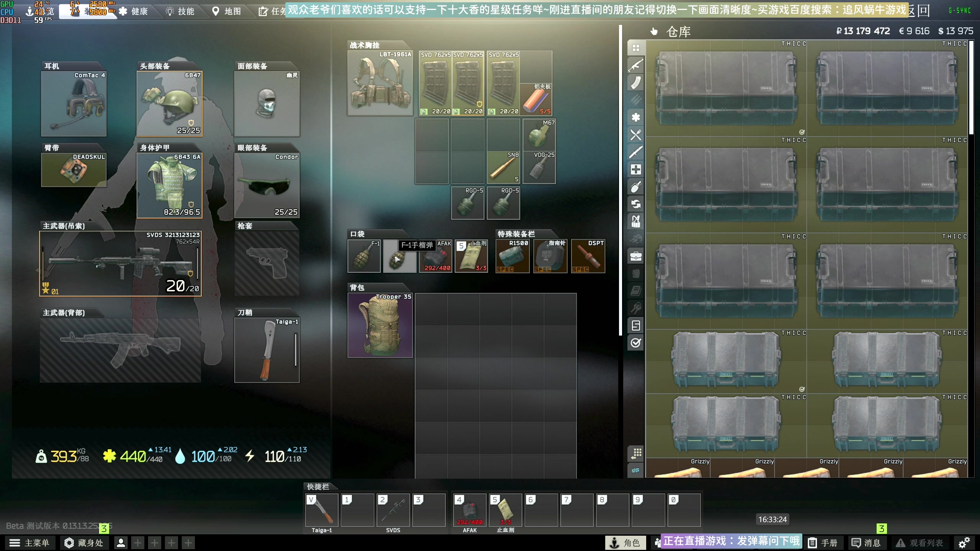Filter stash by magazines icon
Viewport: 980px width, 551px height.
point(635,82)
